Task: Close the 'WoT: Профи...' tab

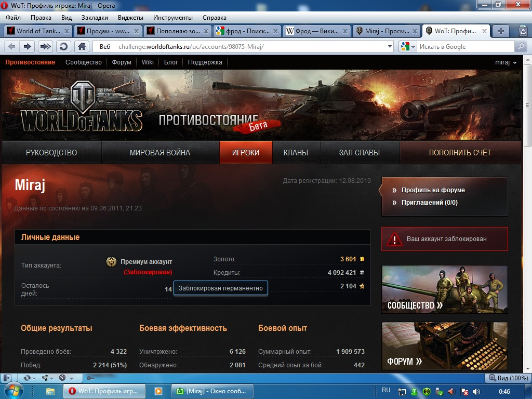Action: 484,31
